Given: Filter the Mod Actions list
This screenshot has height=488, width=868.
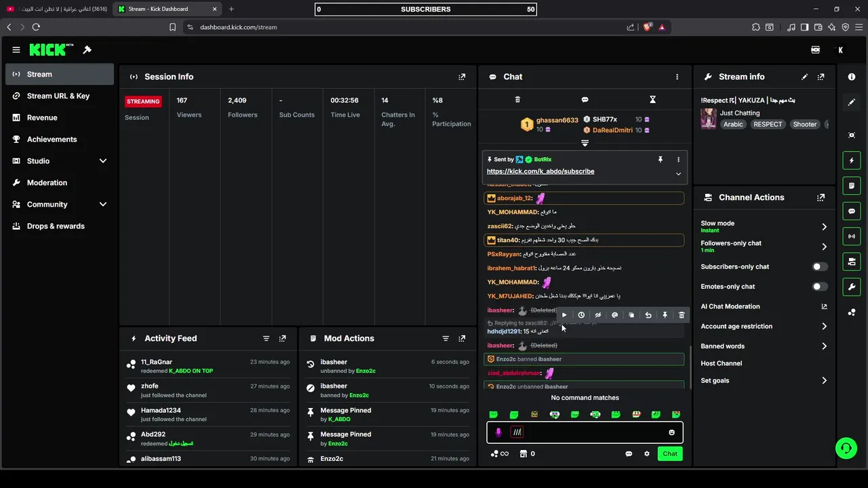Looking at the screenshot, I should (446, 338).
